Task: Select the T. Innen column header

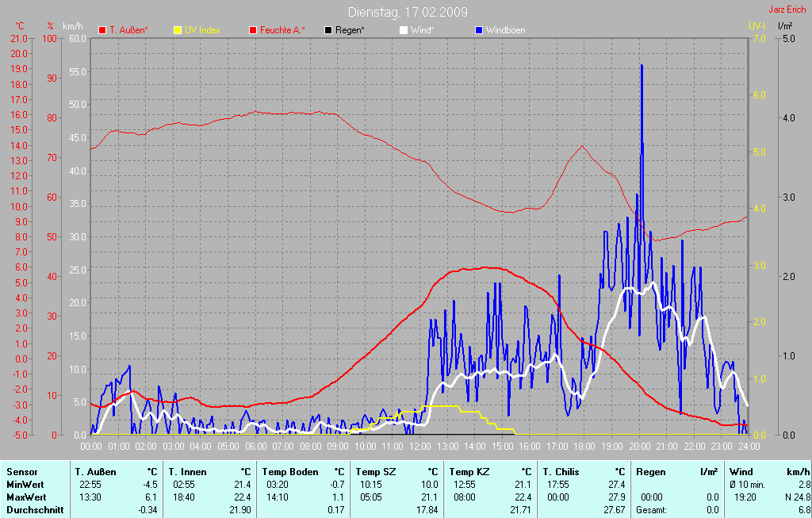Action: click(187, 472)
